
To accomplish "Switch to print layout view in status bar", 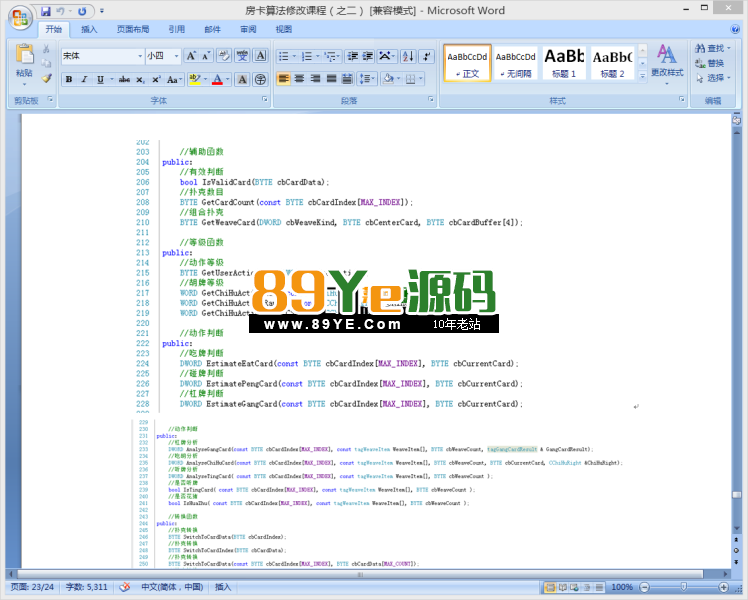I will point(550,587).
